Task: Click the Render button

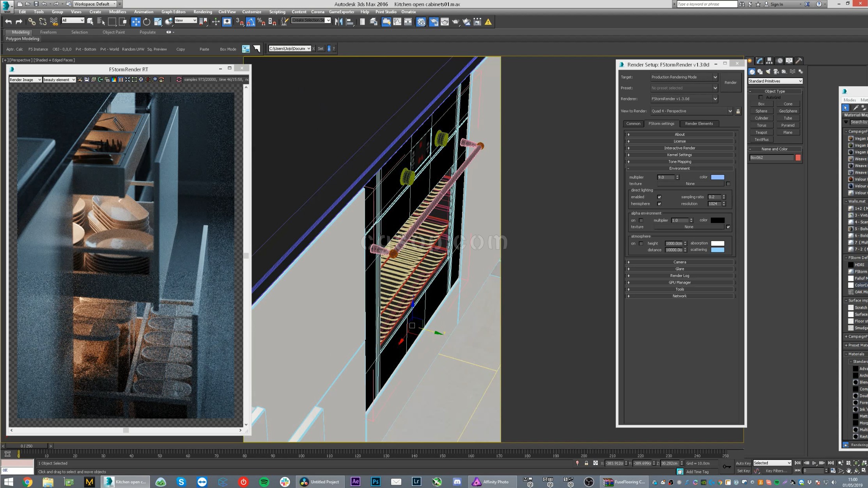Action: tap(730, 82)
